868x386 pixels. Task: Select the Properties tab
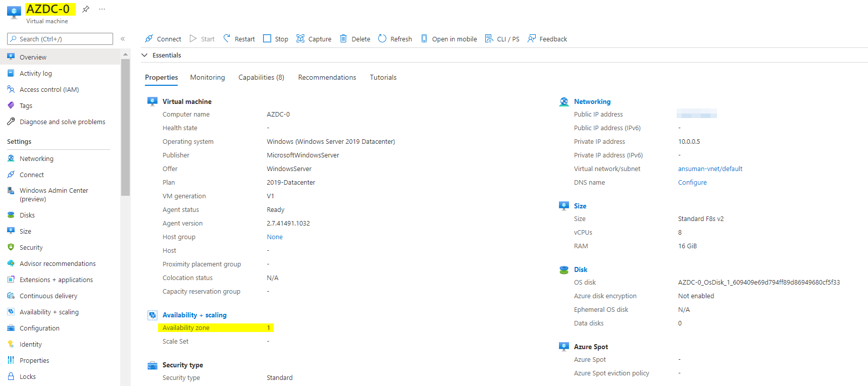click(161, 77)
